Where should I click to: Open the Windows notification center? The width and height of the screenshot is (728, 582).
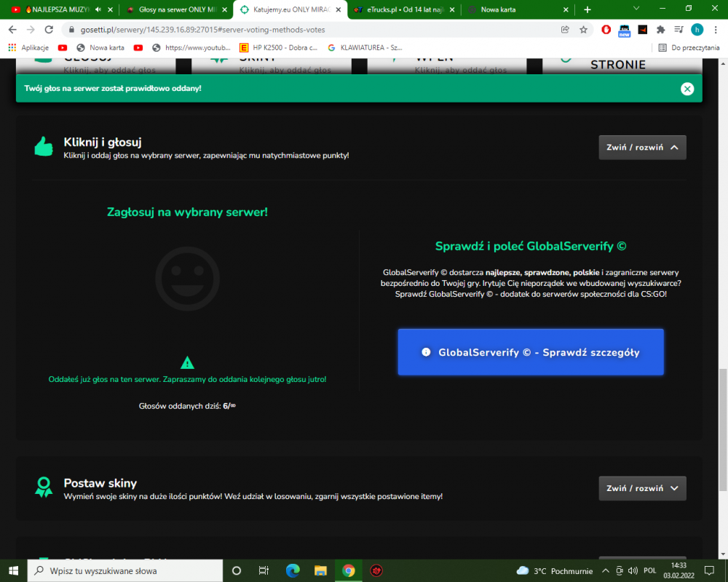(x=709, y=570)
